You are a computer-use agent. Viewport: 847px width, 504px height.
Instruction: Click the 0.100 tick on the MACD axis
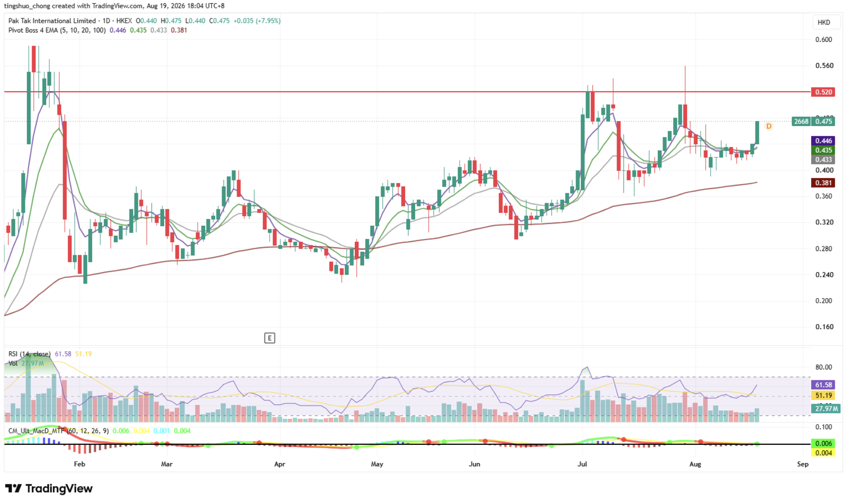[823, 427]
